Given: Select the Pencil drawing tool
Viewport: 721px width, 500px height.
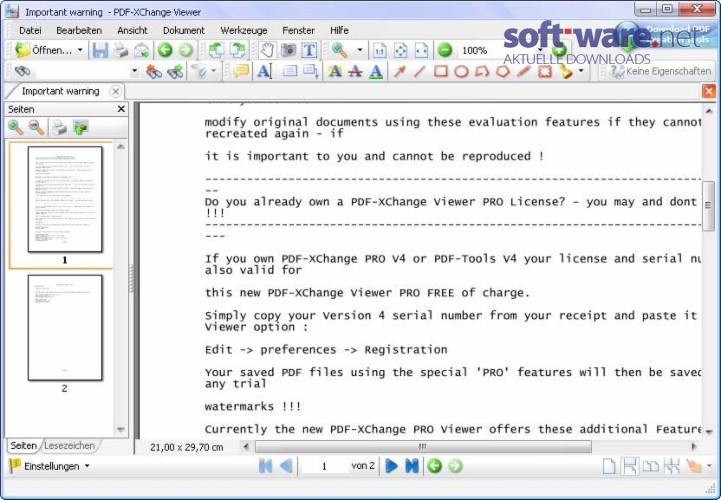Looking at the screenshot, I should (x=524, y=71).
